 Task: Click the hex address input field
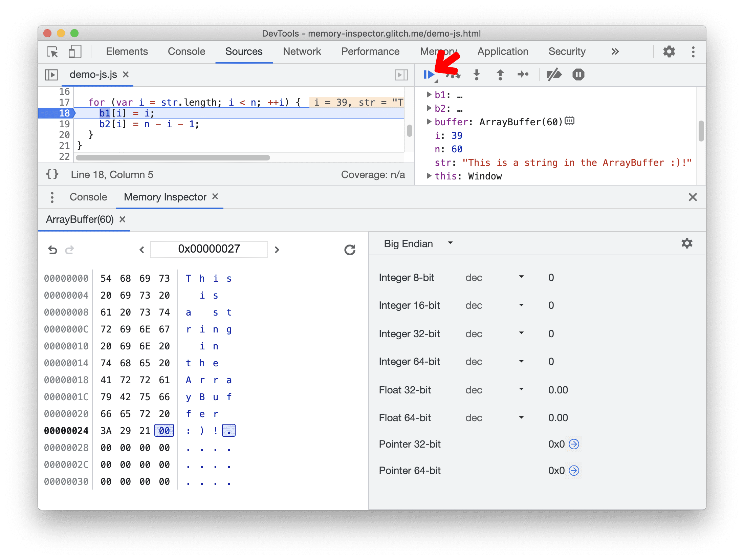point(208,247)
